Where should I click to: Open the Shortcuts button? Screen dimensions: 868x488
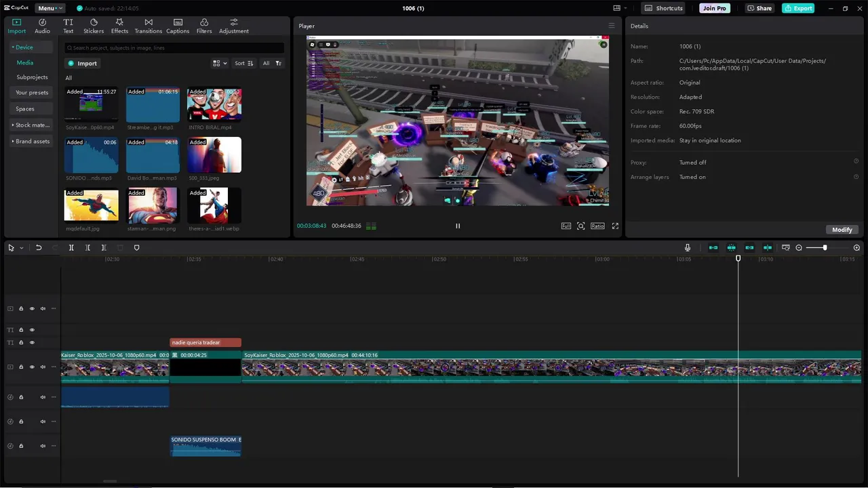tap(664, 8)
